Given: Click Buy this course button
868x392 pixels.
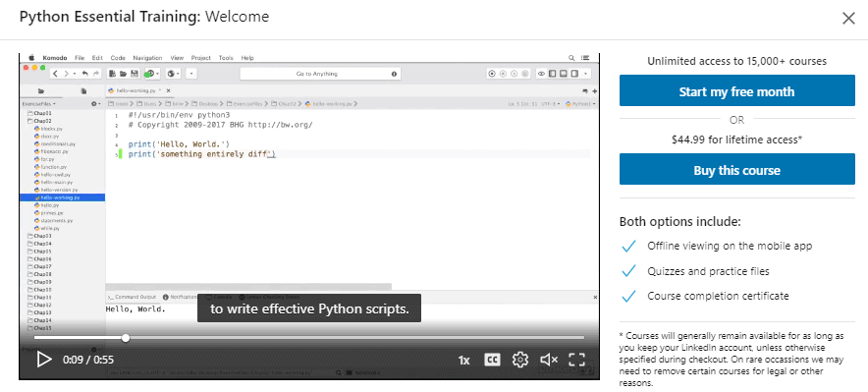Looking at the screenshot, I should click(736, 169).
